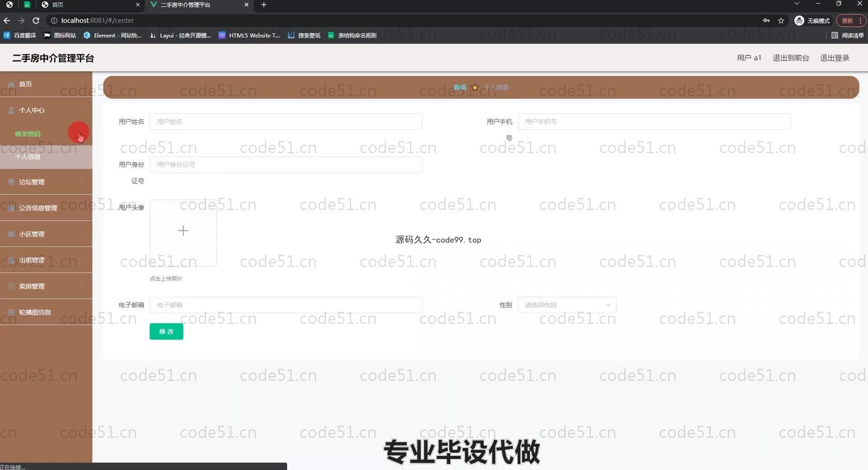
Task: Open the Layui bookmark
Action: point(180,35)
